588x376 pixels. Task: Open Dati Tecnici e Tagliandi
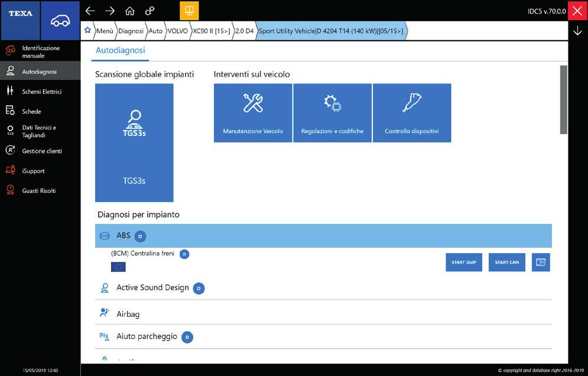point(40,131)
